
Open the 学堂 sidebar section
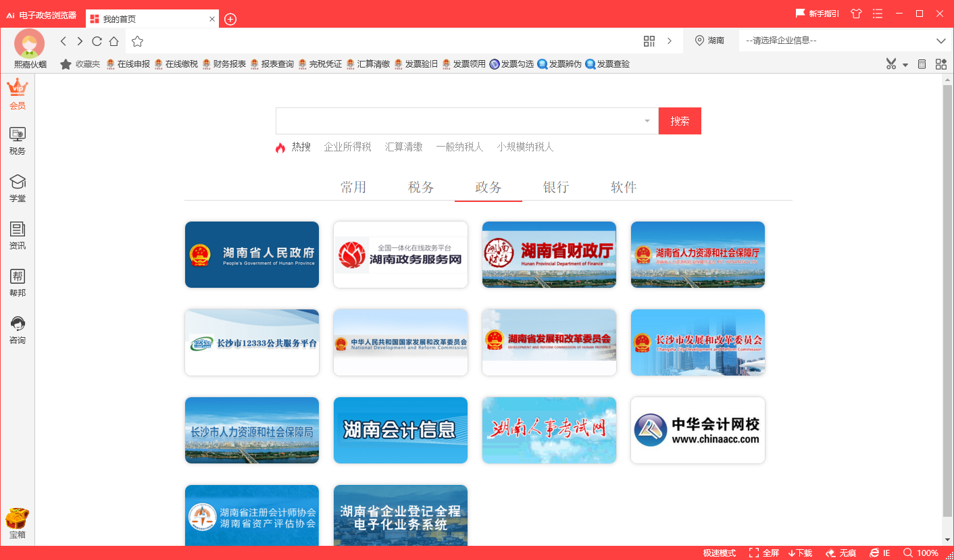click(x=18, y=188)
